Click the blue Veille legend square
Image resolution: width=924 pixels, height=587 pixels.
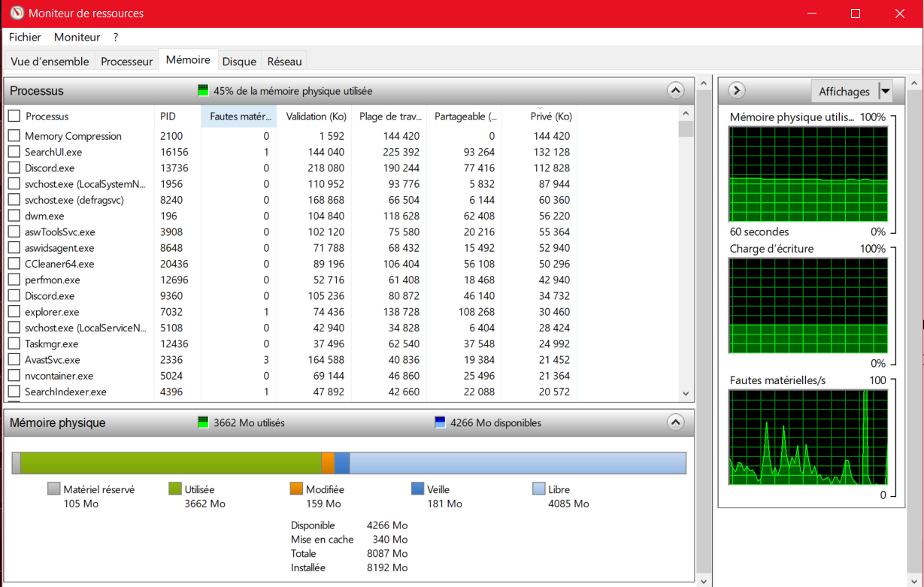point(417,489)
